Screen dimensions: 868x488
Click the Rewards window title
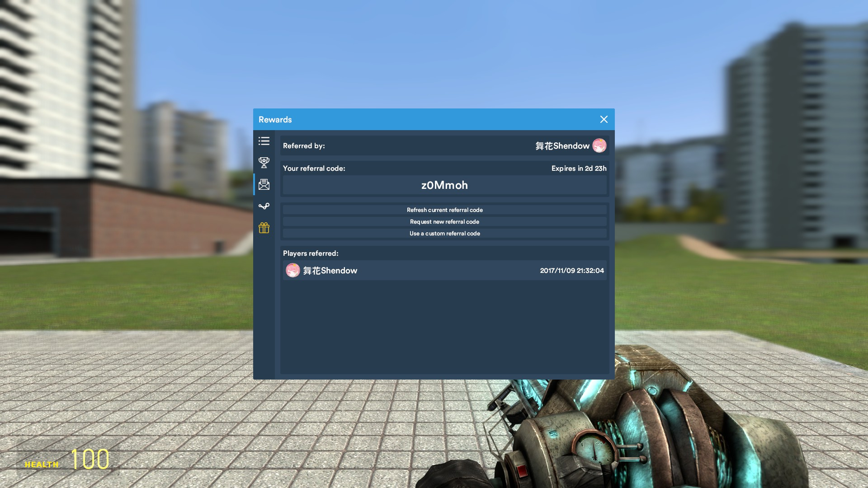[275, 119]
